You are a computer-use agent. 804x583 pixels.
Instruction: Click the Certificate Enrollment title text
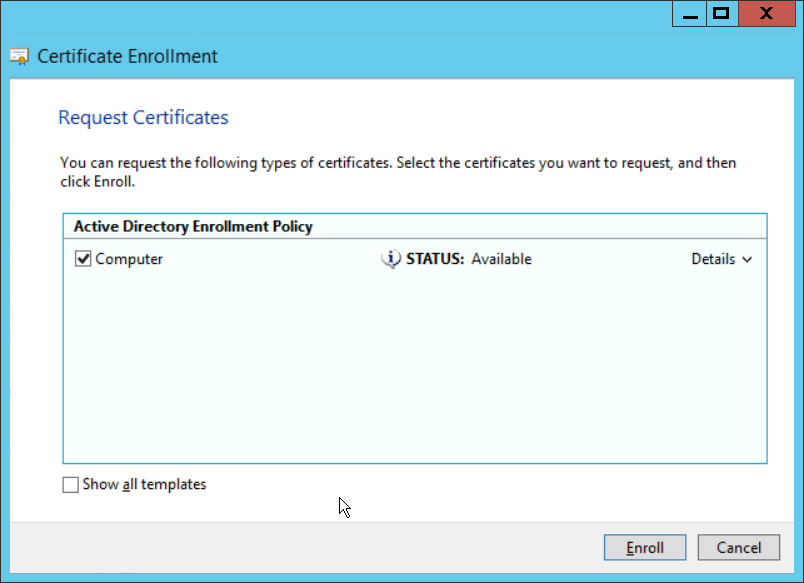pyautogui.click(x=127, y=57)
